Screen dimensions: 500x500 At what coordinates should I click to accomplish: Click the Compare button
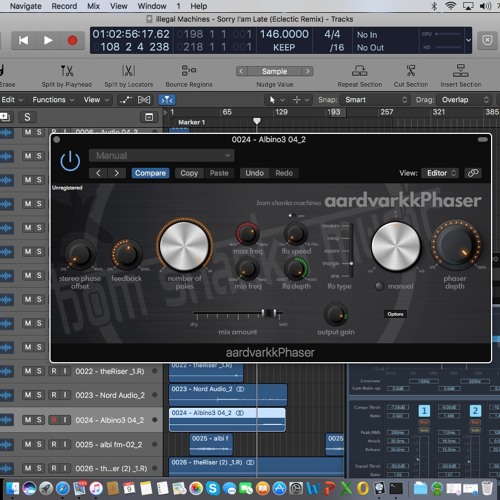[x=150, y=173]
